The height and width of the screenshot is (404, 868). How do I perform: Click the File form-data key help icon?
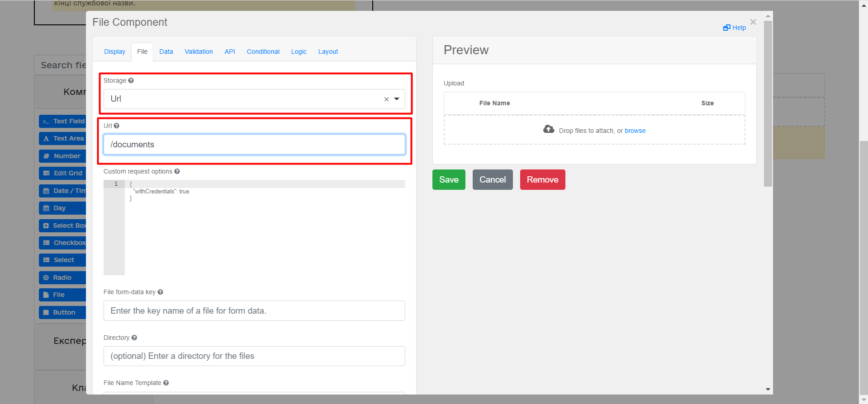click(x=160, y=292)
